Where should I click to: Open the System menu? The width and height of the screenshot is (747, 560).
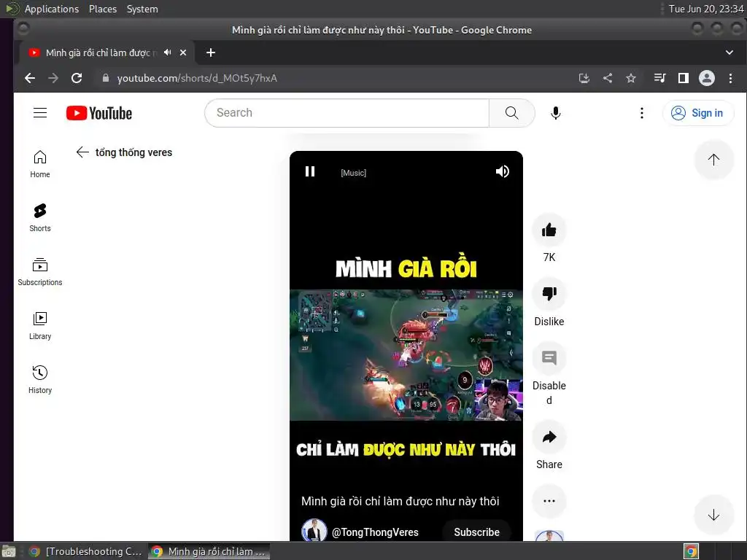pos(142,9)
